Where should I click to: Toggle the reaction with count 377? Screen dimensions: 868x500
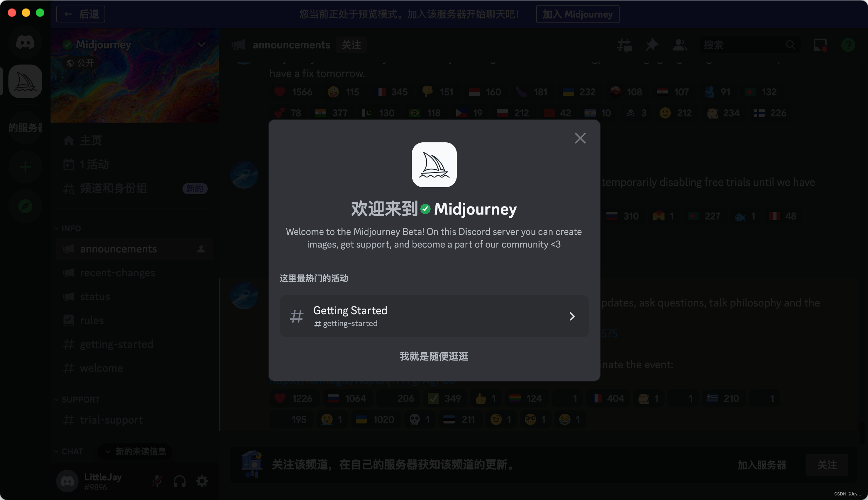[331, 113]
